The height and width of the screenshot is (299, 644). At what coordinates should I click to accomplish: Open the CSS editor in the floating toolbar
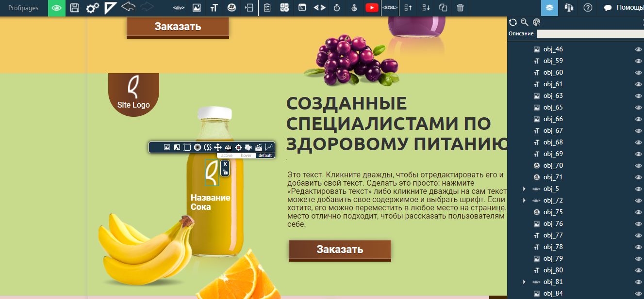click(x=209, y=147)
